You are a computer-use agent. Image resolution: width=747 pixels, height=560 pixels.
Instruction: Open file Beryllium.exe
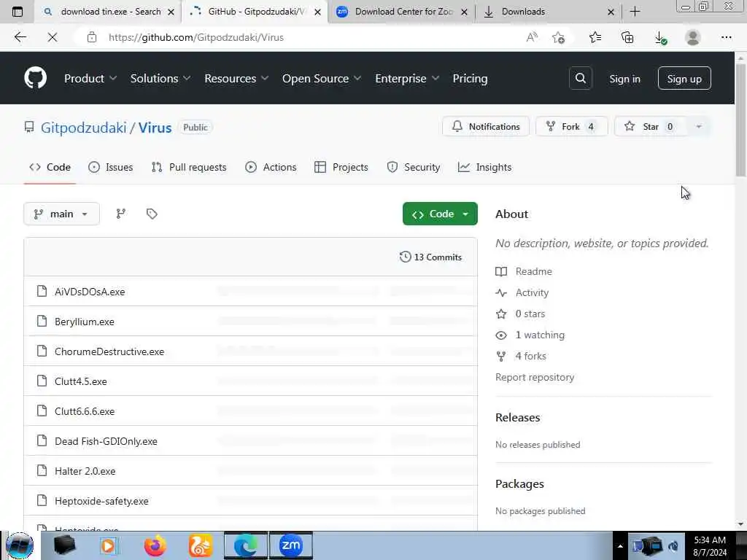[85, 322]
